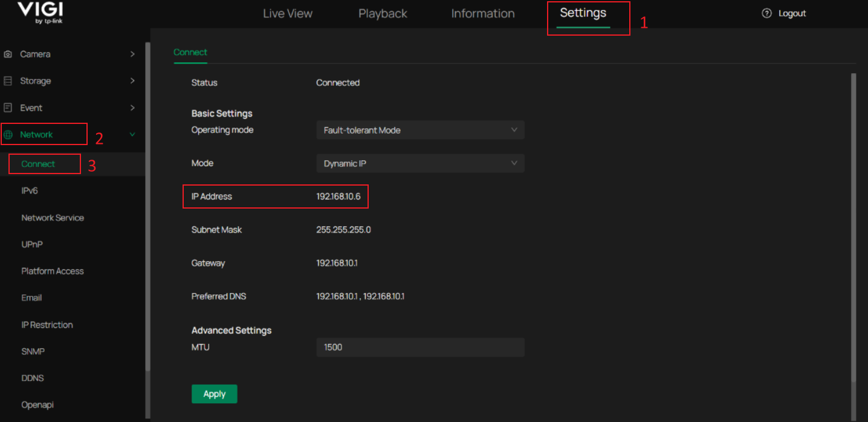This screenshot has width=868, height=422.
Task: Click the Storage icon in sidebar
Action: coord(8,81)
